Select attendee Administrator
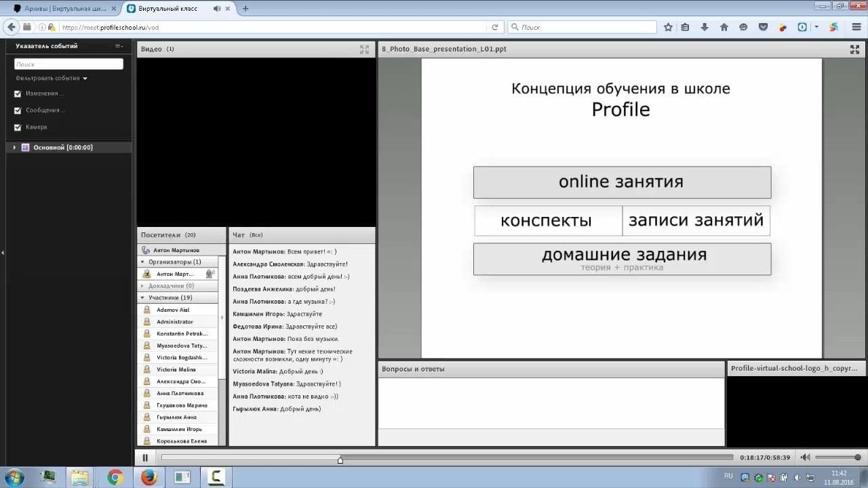 [x=178, y=322]
